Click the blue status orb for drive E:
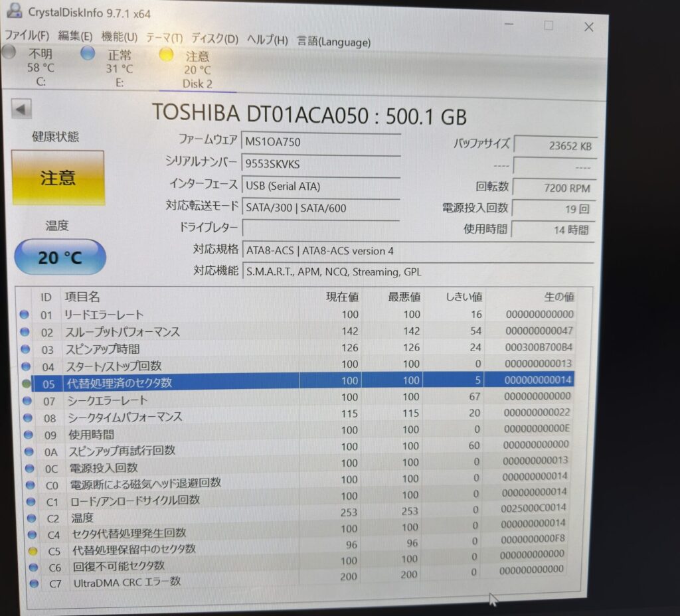This screenshot has width=680, height=616. pyautogui.click(x=88, y=53)
